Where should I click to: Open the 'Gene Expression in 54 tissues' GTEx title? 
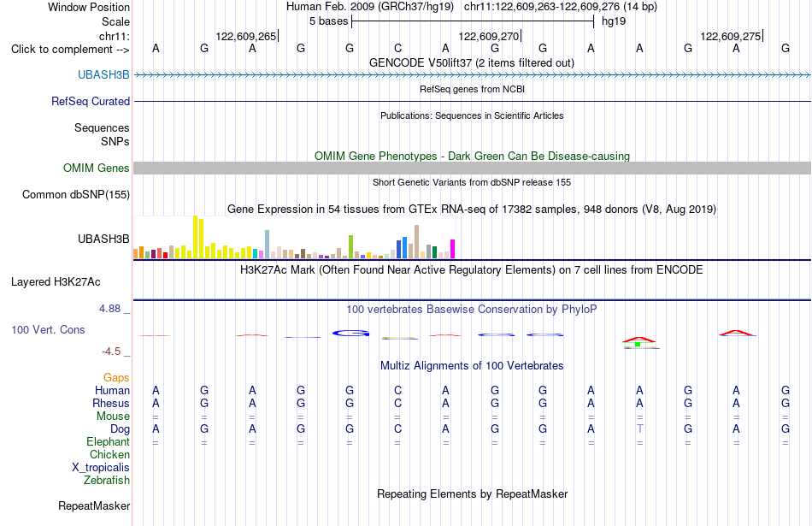pos(472,210)
